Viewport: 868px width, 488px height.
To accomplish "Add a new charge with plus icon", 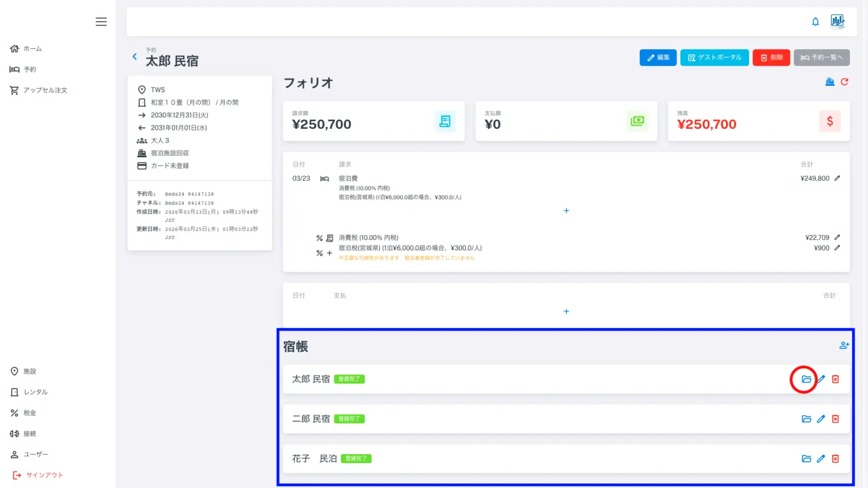I will pyautogui.click(x=566, y=211).
